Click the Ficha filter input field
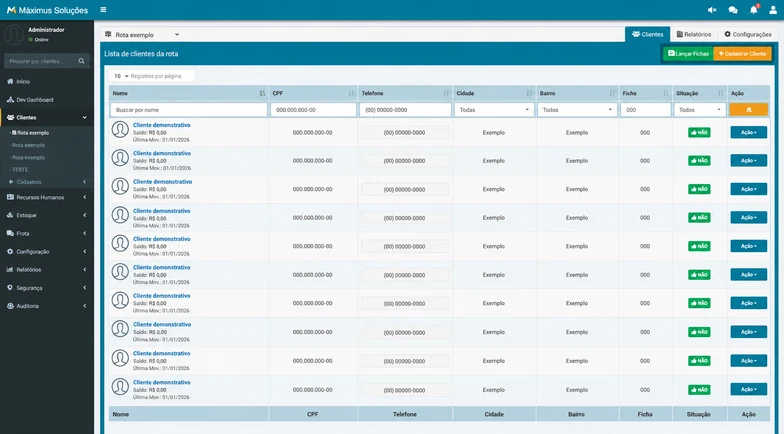 point(646,110)
